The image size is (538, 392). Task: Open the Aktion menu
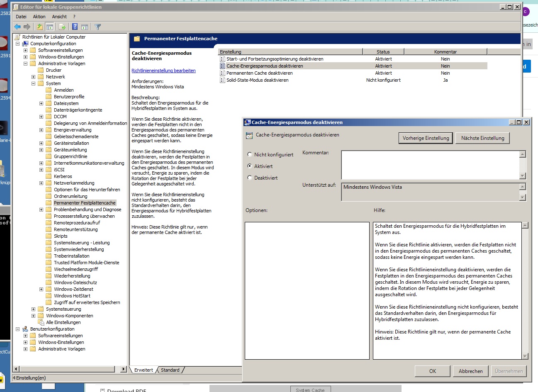pyautogui.click(x=39, y=17)
